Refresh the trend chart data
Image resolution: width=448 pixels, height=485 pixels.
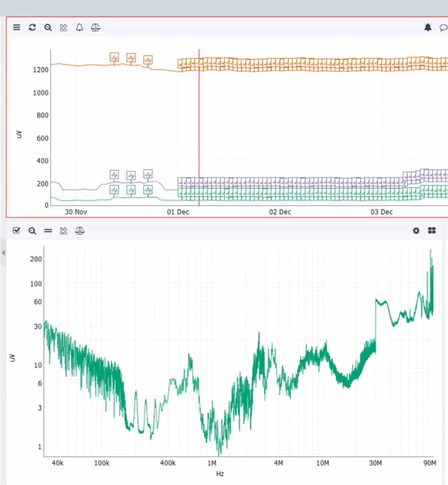(x=32, y=27)
